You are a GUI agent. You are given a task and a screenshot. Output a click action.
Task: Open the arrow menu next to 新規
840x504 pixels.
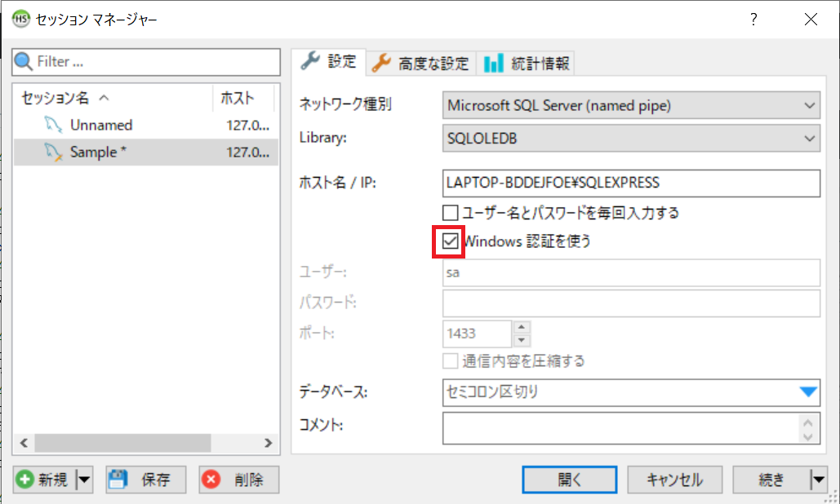point(85,480)
